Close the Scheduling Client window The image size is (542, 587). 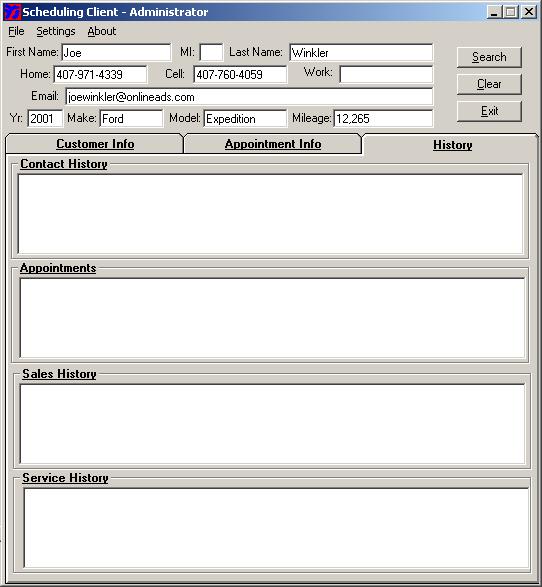coord(529,12)
